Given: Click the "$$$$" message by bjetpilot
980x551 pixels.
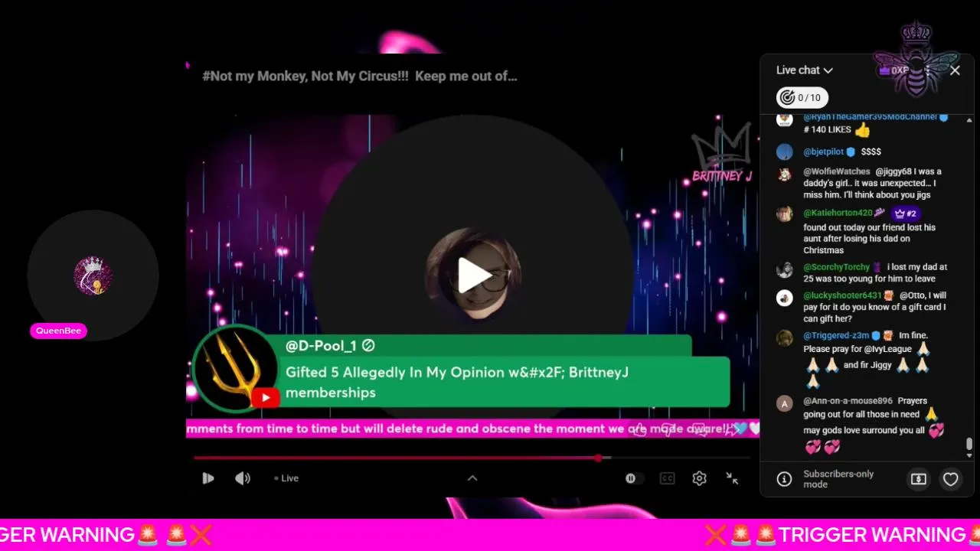Looking at the screenshot, I should 871,152.
